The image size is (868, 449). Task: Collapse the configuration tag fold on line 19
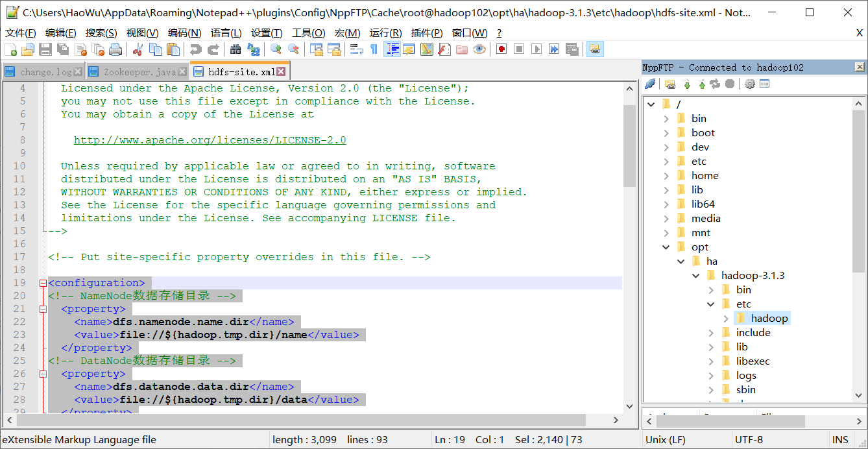coord(43,283)
